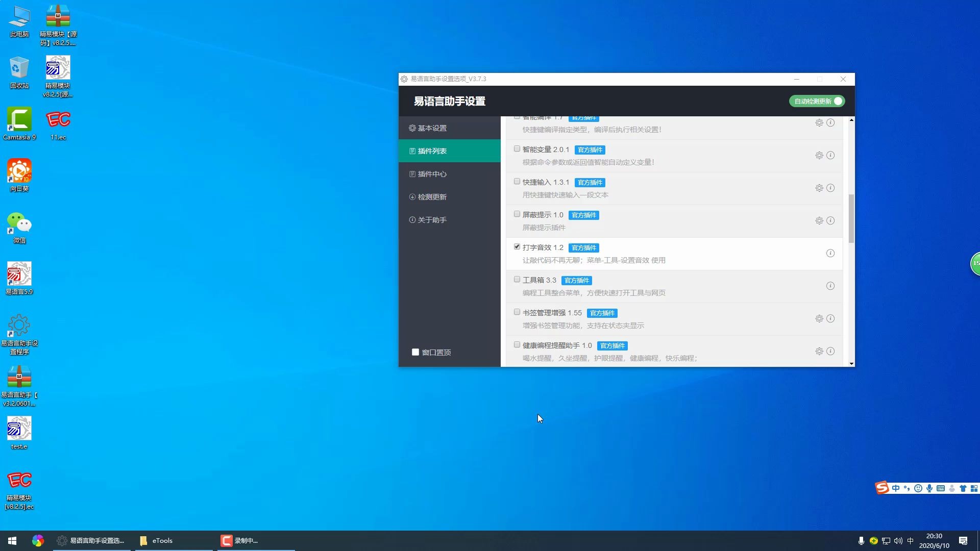Viewport: 980px width, 551px height.
Task: Check the 窗口置顶 checkbox
Action: point(415,352)
